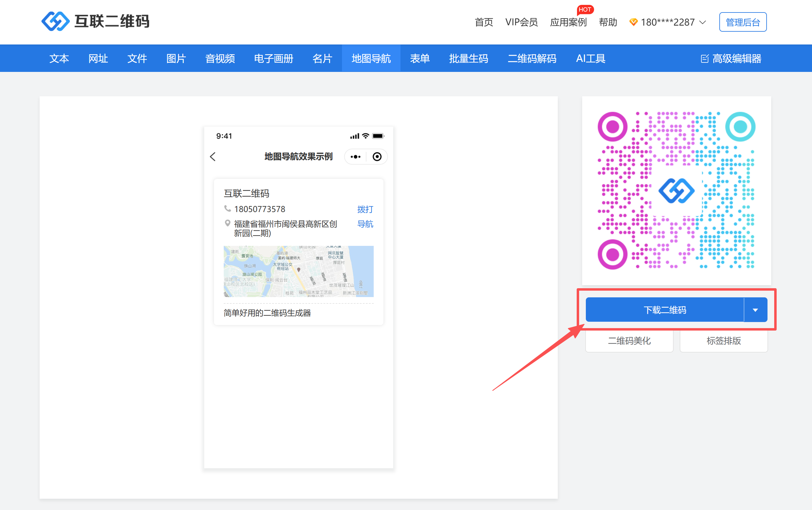812x510 pixels.
Task: Open the three-dot menu in phone preview
Action: [355, 157]
